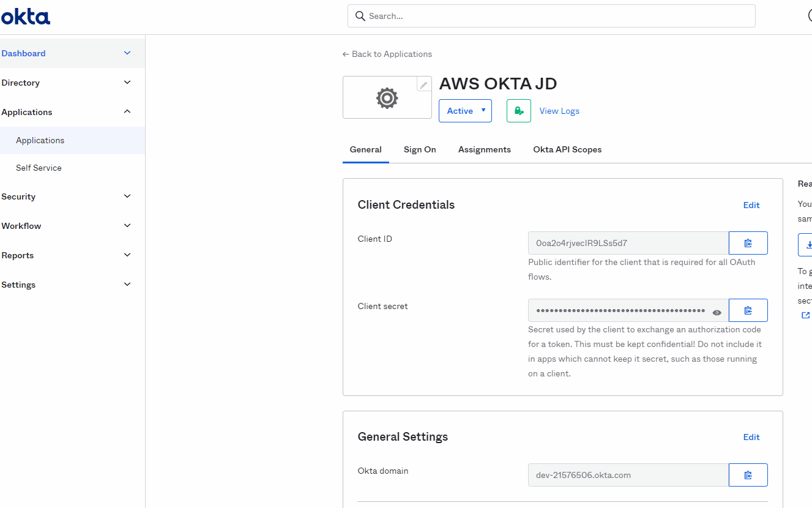Edit General Settings
Screen dimensions: 812x508
[x=751, y=437]
